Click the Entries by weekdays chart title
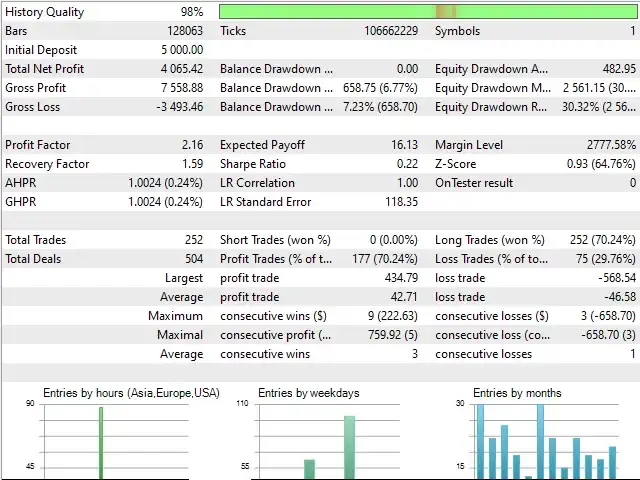Viewport: 640px width, 480px height. click(309, 393)
